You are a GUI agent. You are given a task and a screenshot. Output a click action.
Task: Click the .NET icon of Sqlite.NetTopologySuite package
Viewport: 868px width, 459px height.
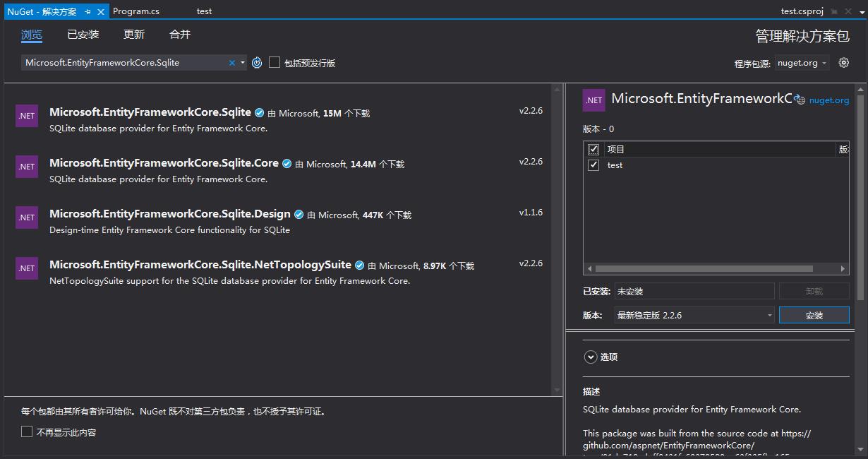point(27,268)
